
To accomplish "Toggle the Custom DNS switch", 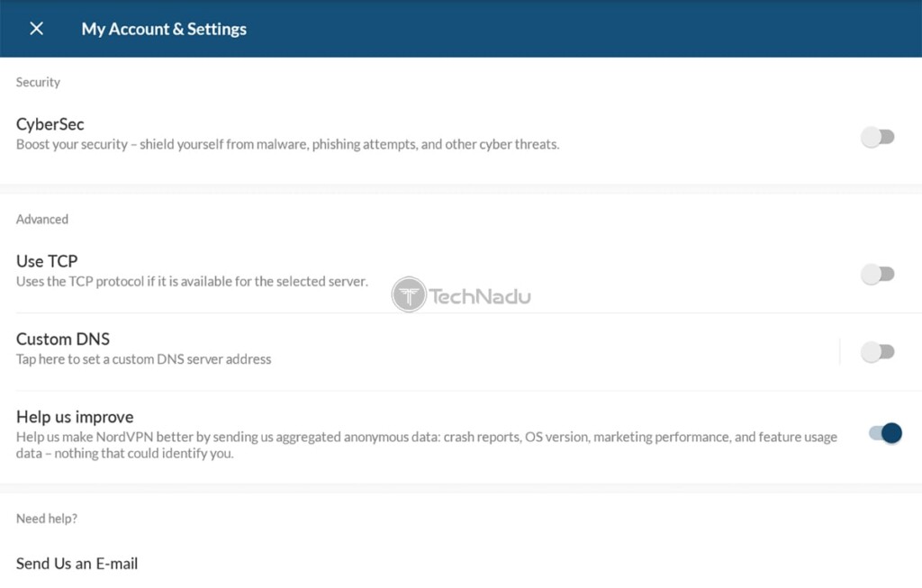I will pyautogui.click(x=877, y=351).
